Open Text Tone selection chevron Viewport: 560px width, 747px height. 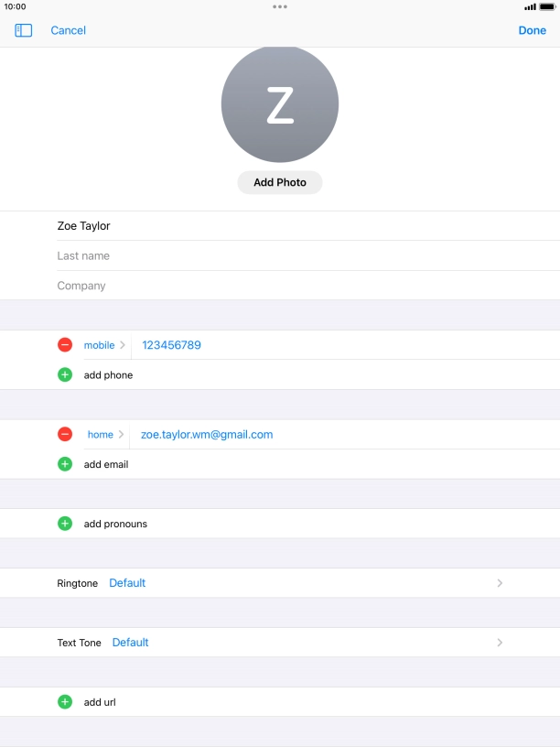(500, 643)
